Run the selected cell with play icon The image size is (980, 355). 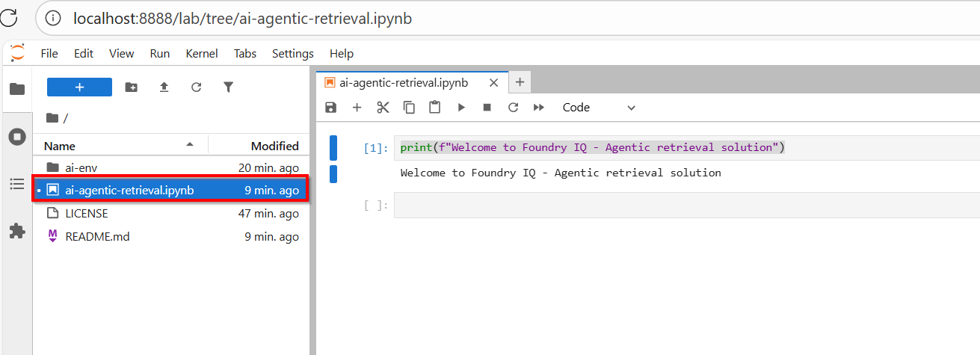pos(461,108)
